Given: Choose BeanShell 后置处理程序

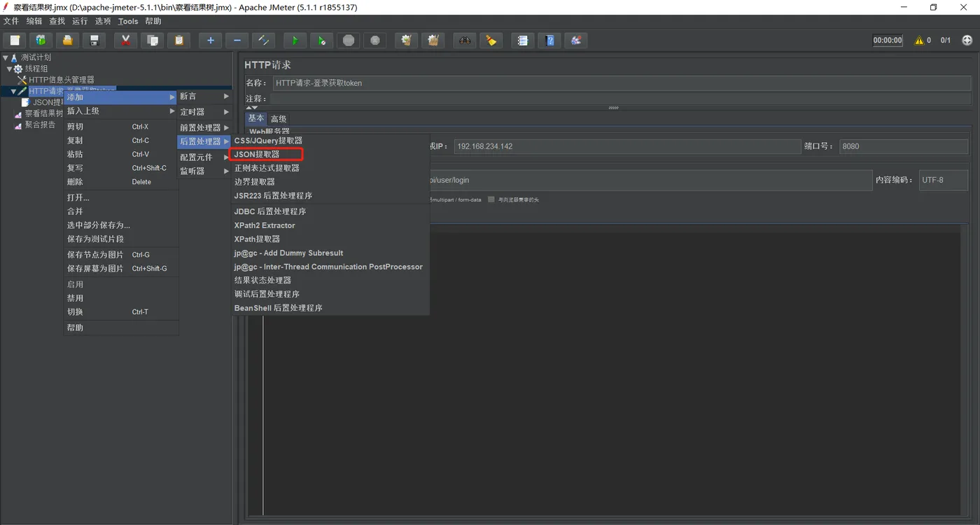Looking at the screenshot, I should tap(278, 308).
